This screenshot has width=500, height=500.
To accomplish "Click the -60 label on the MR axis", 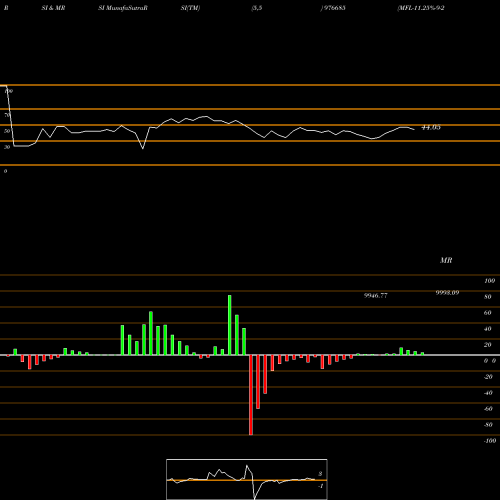I will [488, 409].
